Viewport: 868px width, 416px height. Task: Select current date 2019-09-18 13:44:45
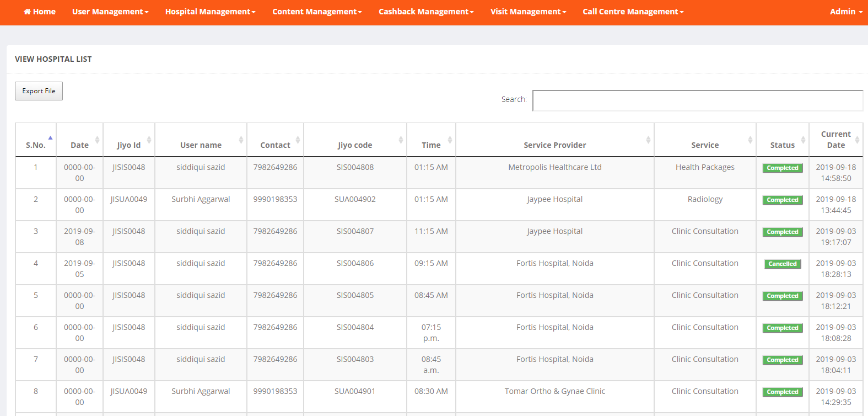[x=836, y=205]
